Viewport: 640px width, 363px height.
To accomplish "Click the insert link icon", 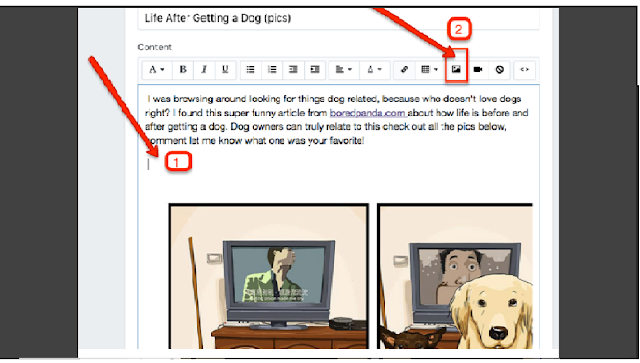I will 404,69.
